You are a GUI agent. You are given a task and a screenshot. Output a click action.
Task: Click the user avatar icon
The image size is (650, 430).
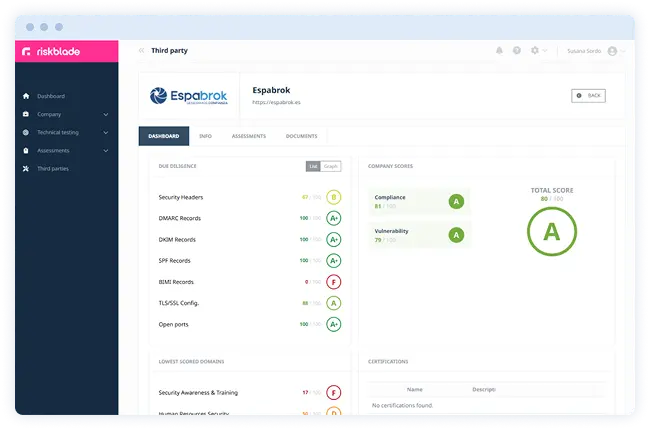(x=610, y=50)
